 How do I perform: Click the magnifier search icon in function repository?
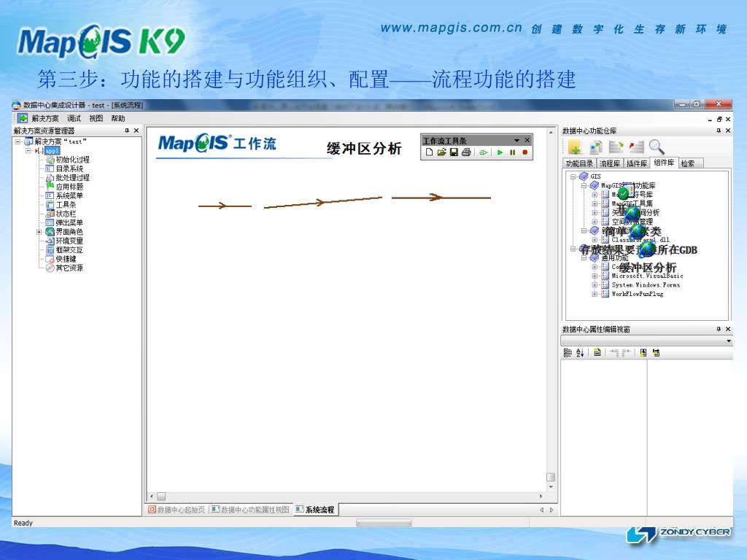(x=657, y=147)
